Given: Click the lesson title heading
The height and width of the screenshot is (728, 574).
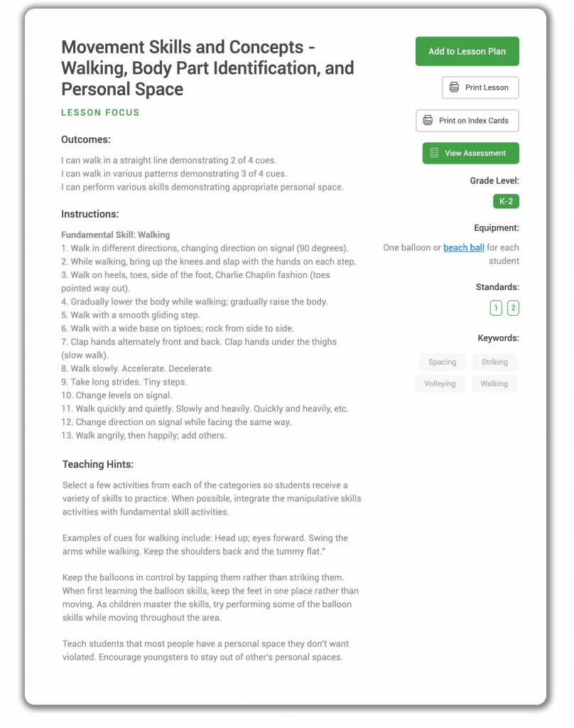Looking at the screenshot, I should [x=207, y=68].
